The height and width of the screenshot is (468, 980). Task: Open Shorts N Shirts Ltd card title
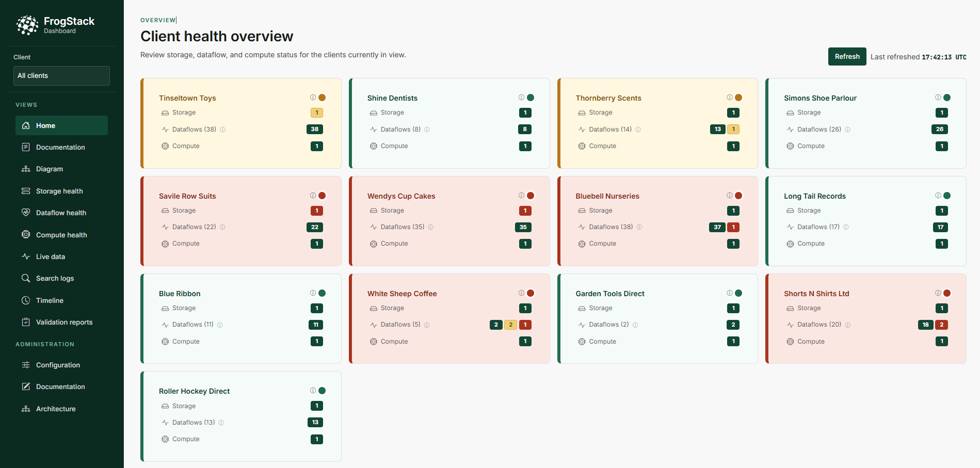816,294
